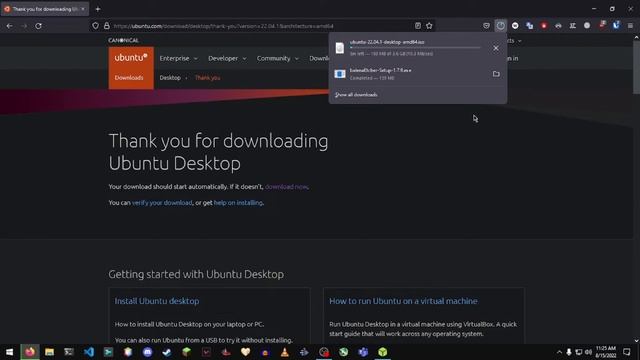The height and width of the screenshot is (360, 640).
Task: Open the help on installing link
Action: tap(238, 202)
